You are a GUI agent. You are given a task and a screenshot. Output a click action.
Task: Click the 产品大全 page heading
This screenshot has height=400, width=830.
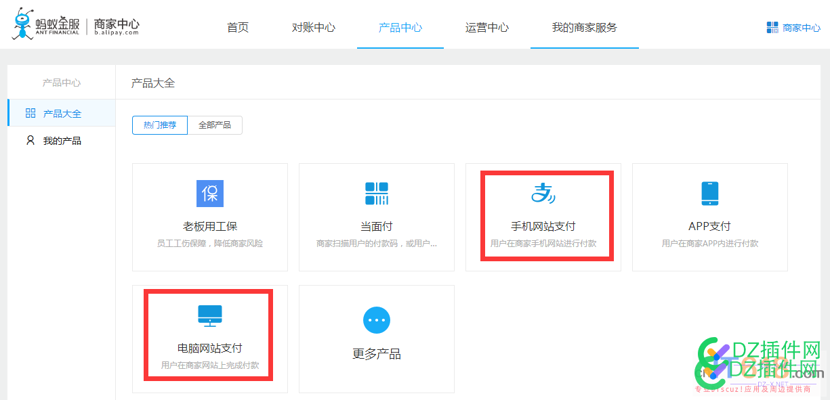tap(153, 83)
